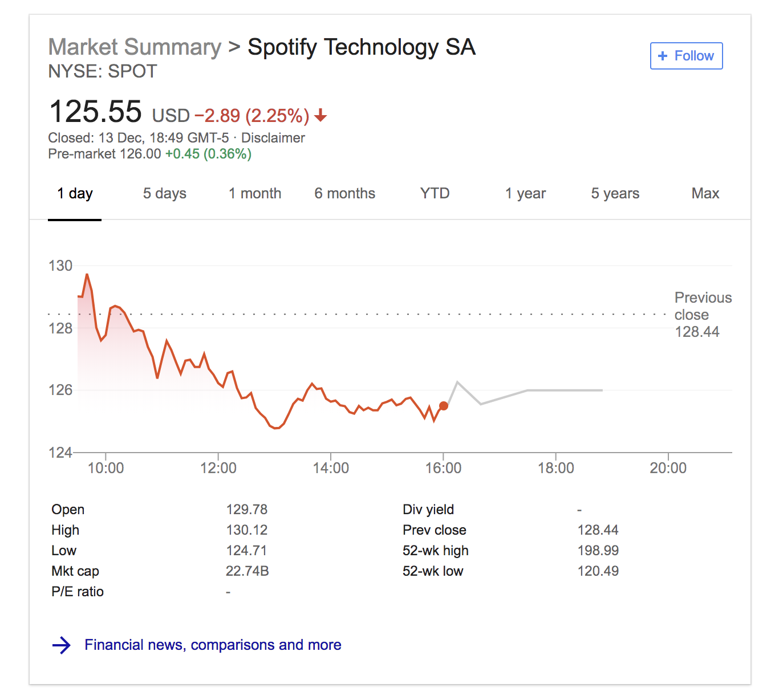Click the blue arrow next to Financial news
779x700 pixels.
tap(62, 645)
